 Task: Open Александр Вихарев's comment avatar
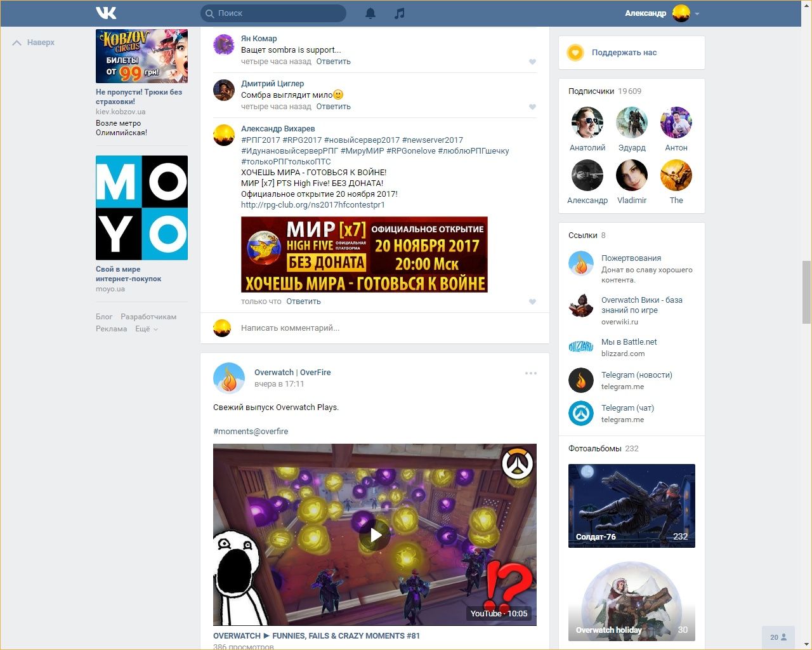224,135
